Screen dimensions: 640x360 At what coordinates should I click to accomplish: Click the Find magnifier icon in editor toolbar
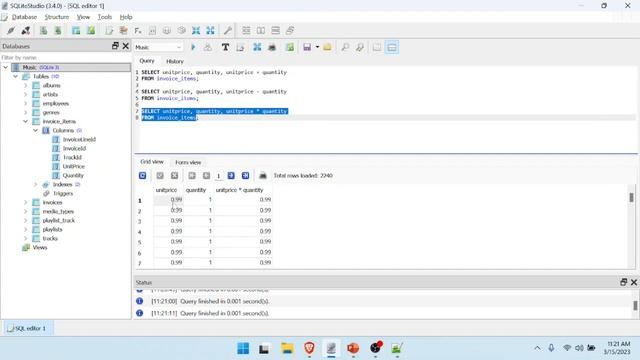pyautogui.click(x=345, y=47)
